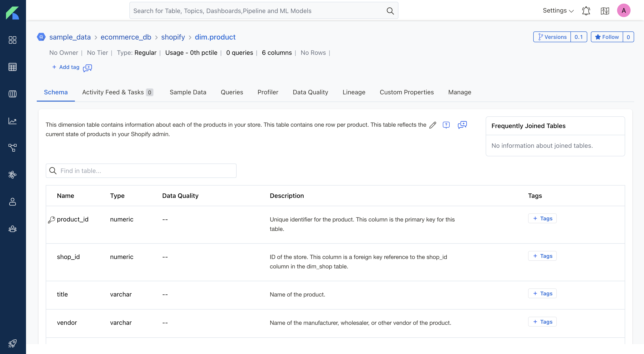Switch to the Data Quality tab
Image resolution: width=644 pixels, height=354 pixels.
(311, 92)
